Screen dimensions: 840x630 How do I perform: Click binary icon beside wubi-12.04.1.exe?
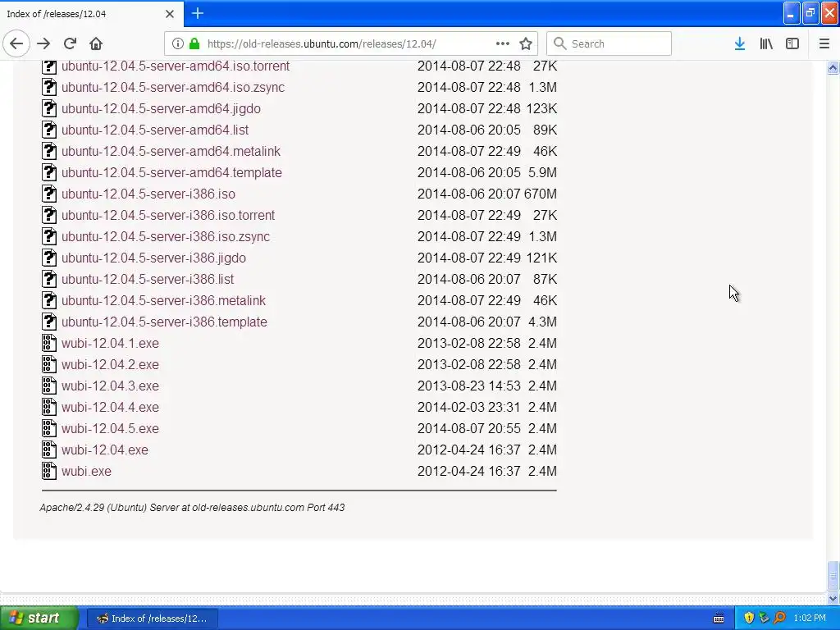(x=49, y=344)
